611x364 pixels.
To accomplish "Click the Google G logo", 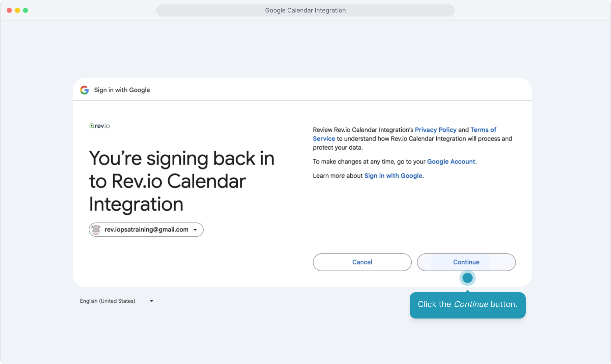I will 84,90.
